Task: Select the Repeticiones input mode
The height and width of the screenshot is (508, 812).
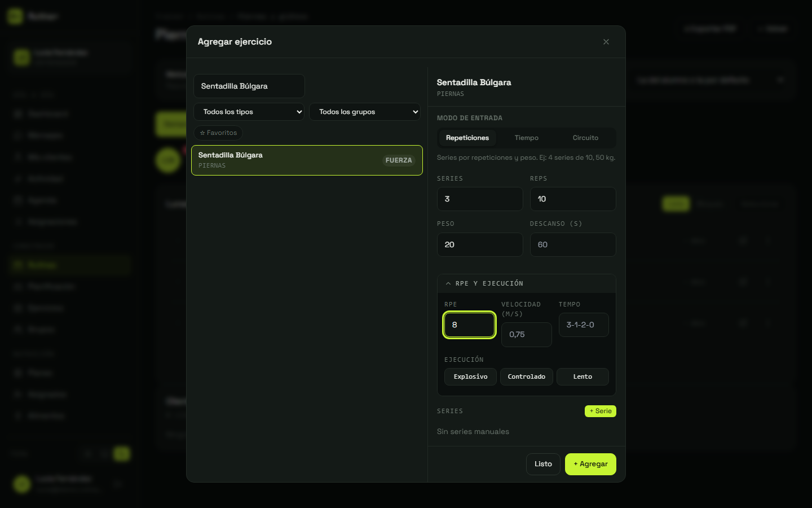Action: tap(467, 138)
